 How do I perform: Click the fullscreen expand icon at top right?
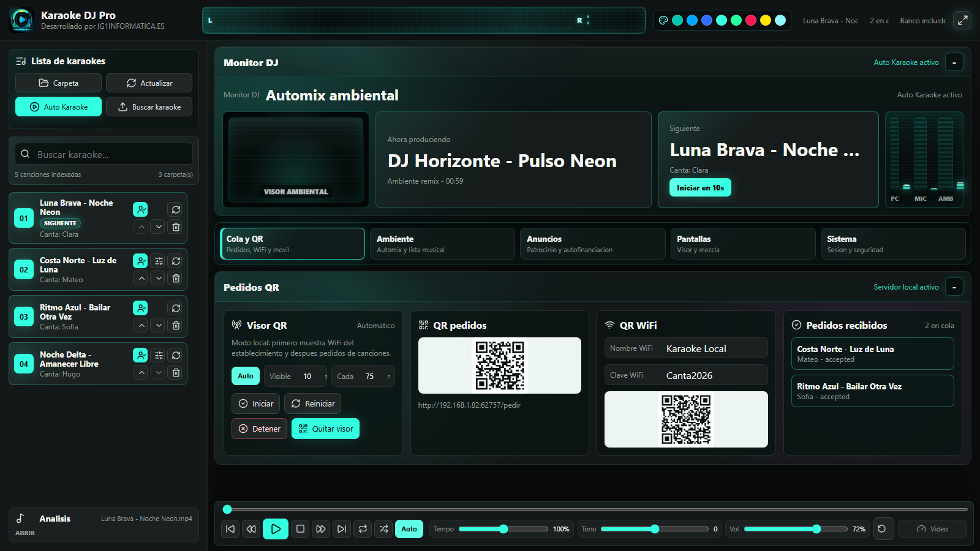click(962, 20)
